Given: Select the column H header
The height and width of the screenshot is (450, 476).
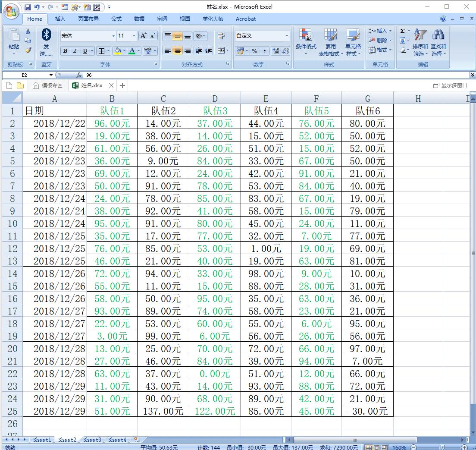Looking at the screenshot, I should (418, 99).
